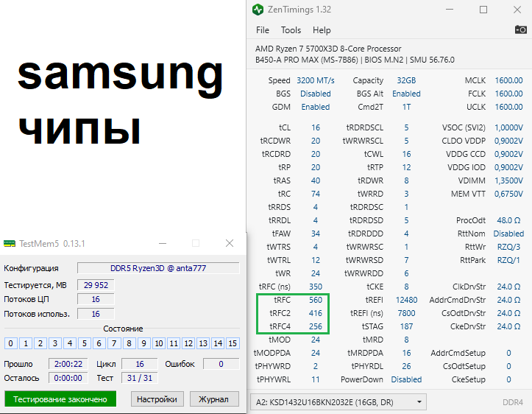Close the TestMem5 window
The image size is (532, 414).
230,243
